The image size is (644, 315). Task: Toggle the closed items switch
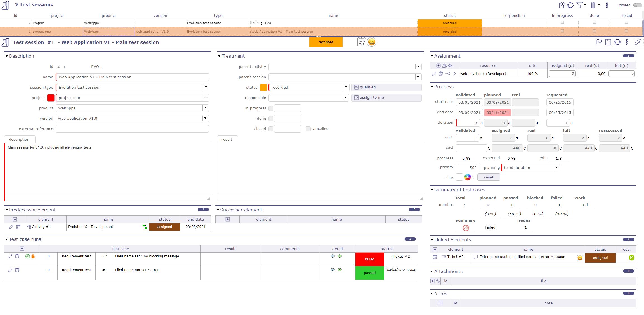click(x=637, y=5)
